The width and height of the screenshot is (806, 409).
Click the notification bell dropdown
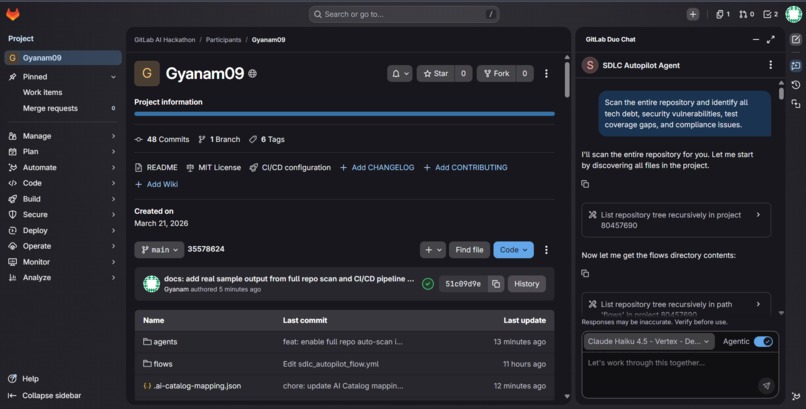399,73
